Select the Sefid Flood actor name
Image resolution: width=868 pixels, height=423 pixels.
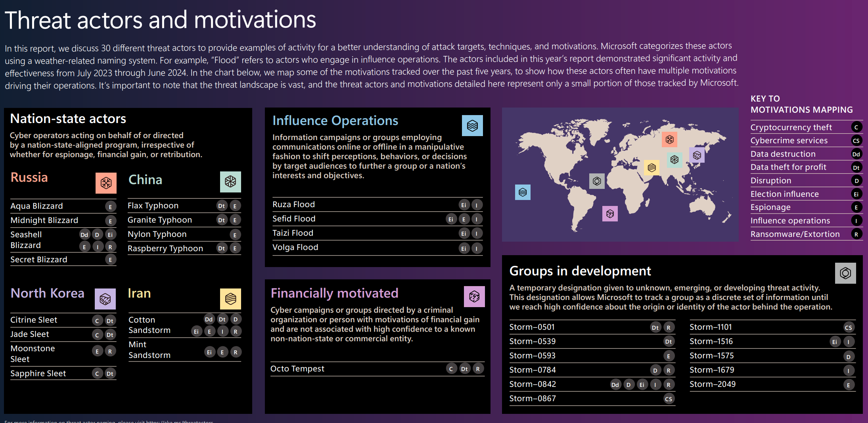[x=294, y=219]
